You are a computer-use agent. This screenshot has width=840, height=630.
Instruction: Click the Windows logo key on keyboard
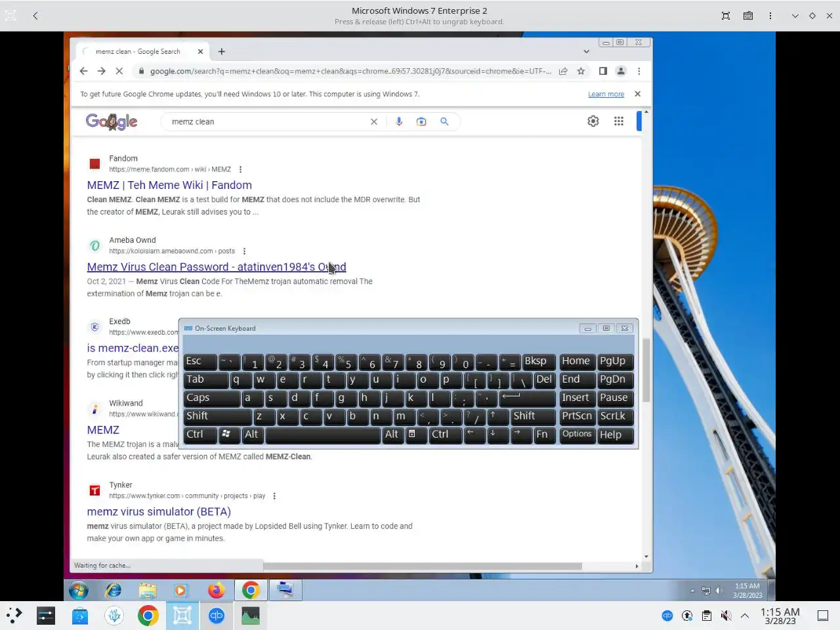pyautogui.click(x=230, y=435)
